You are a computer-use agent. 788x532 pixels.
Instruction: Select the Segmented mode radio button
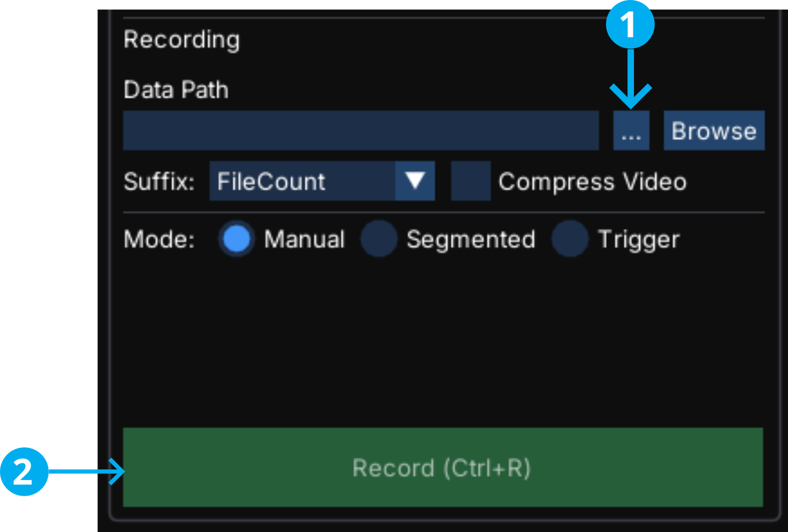point(379,239)
